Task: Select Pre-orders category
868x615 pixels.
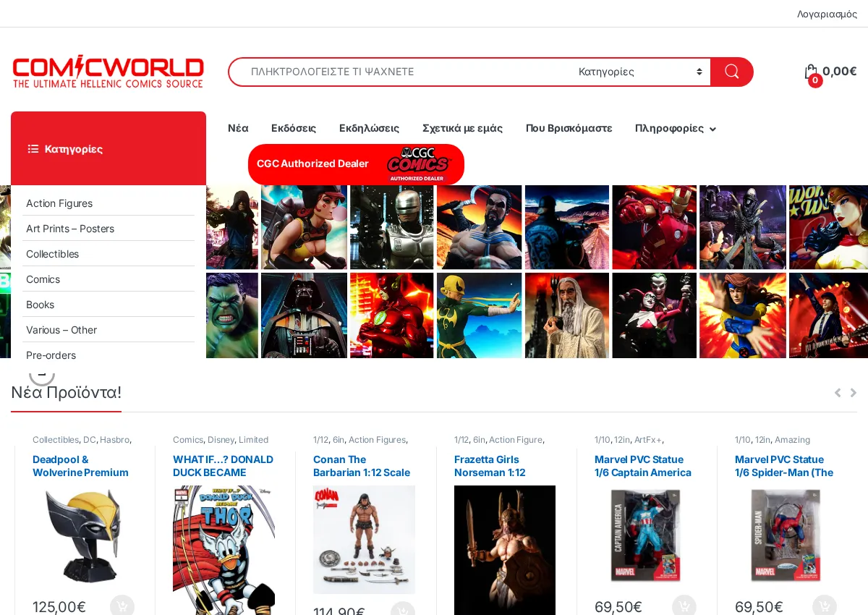Action: coord(51,355)
